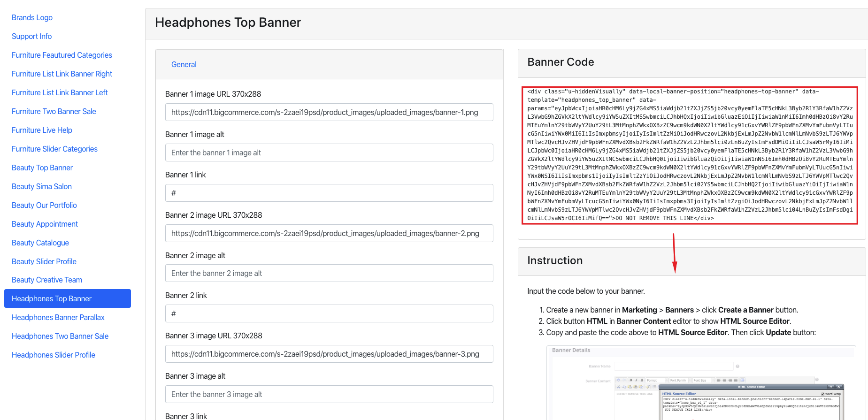Focus Banner 3 image URL field
The width and height of the screenshot is (868, 420).
(x=329, y=354)
